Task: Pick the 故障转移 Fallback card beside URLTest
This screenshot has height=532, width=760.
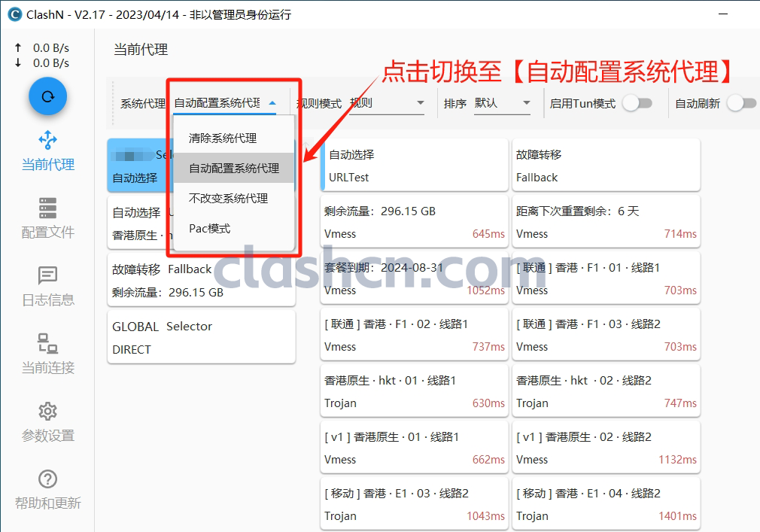Action: pyautogui.click(x=606, y=166)
